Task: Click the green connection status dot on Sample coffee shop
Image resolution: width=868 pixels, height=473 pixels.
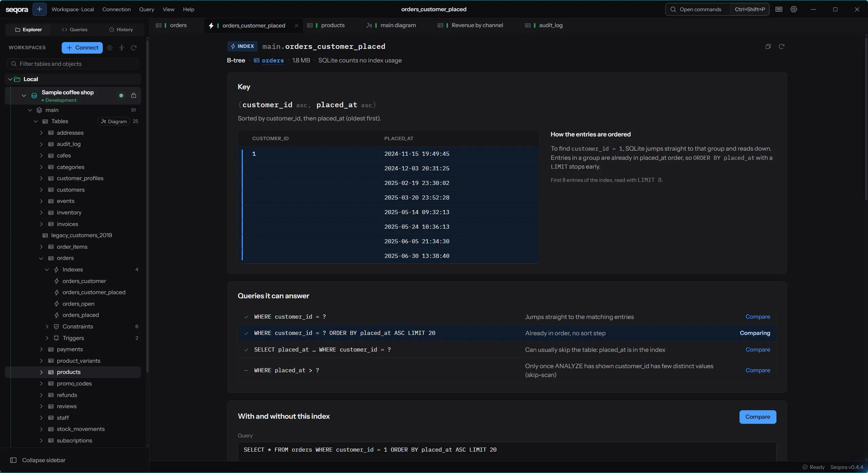Action: [121, 95]
